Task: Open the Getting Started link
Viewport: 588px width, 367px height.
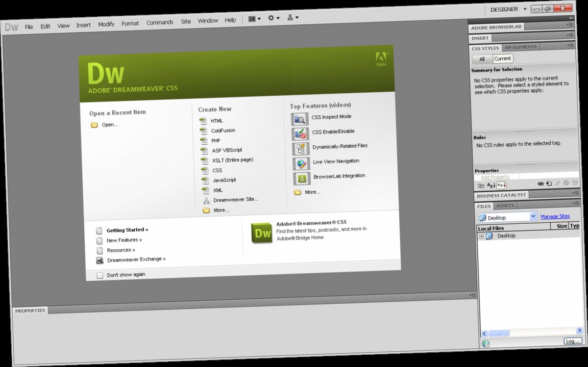Action: (x=127, y=230)
